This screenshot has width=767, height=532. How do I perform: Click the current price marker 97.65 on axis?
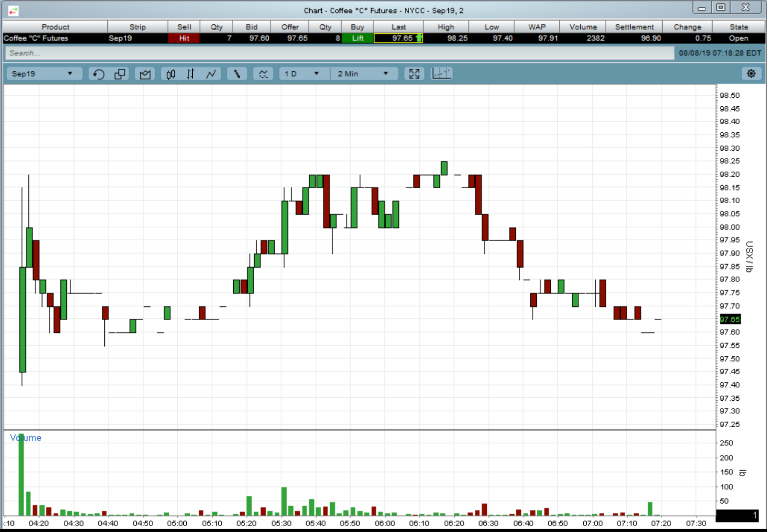[730, 319]
